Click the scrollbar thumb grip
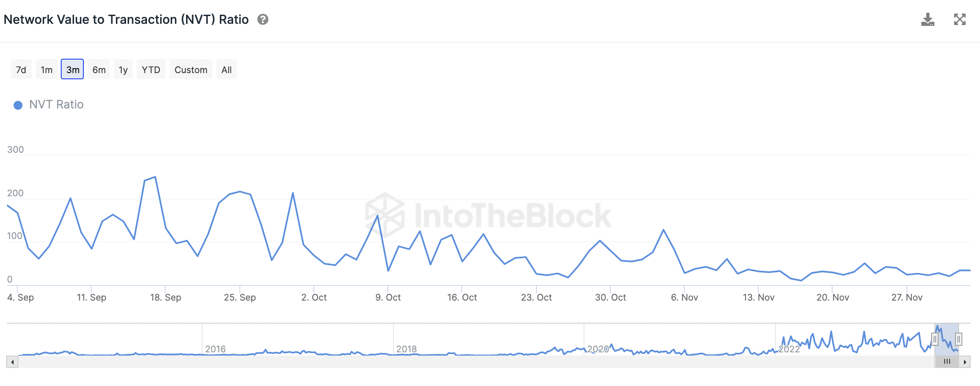The image size is (980, 386). (x=947, y=362)
